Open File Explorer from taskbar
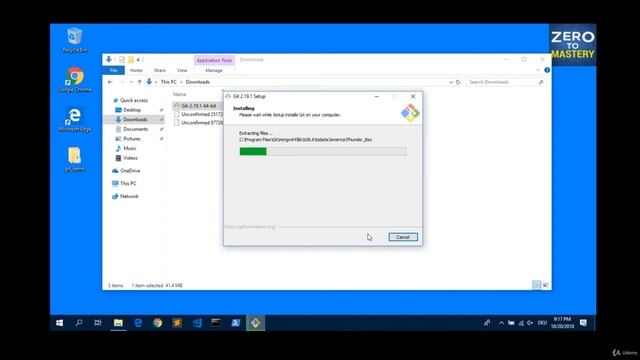640x360 pixels. pos(118,323)
